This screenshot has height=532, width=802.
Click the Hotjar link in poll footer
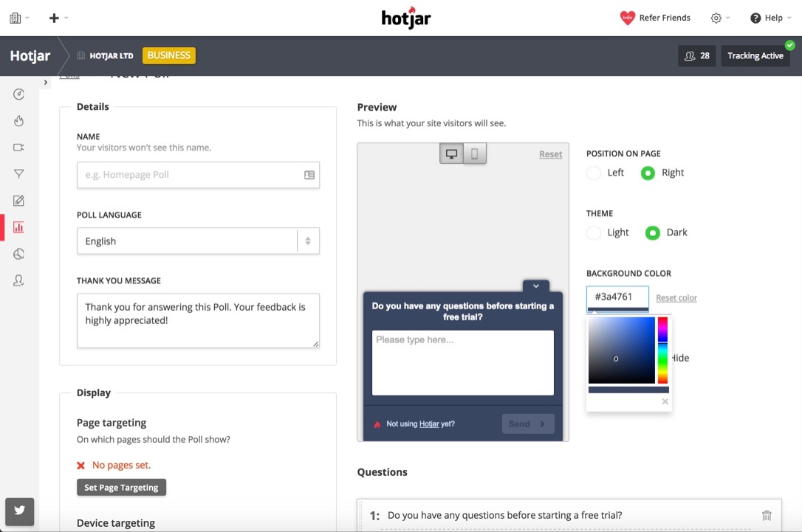tap(429, 424)
